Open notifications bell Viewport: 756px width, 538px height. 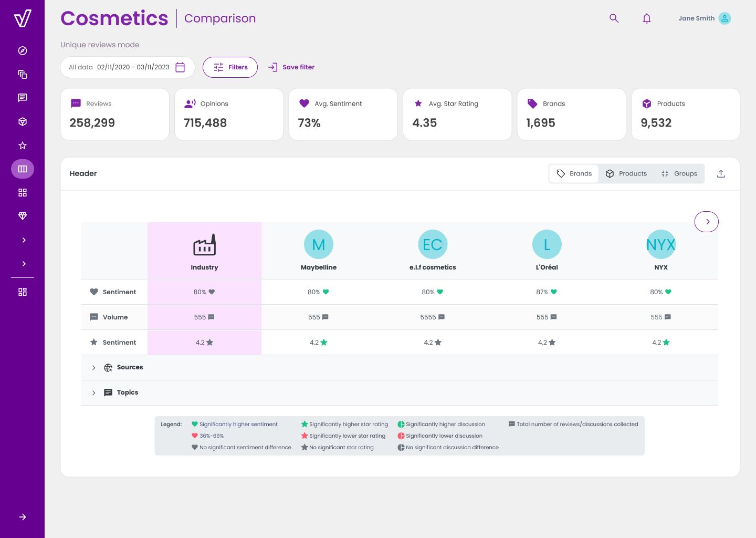[647, 18]
